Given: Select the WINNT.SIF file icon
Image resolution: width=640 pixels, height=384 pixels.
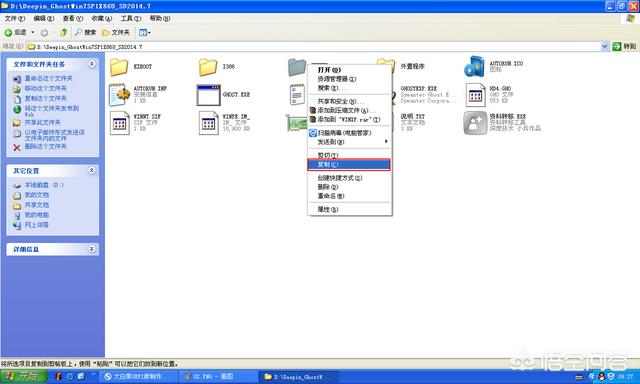Looking at the screenshot, I should click(x=119, y=123).
